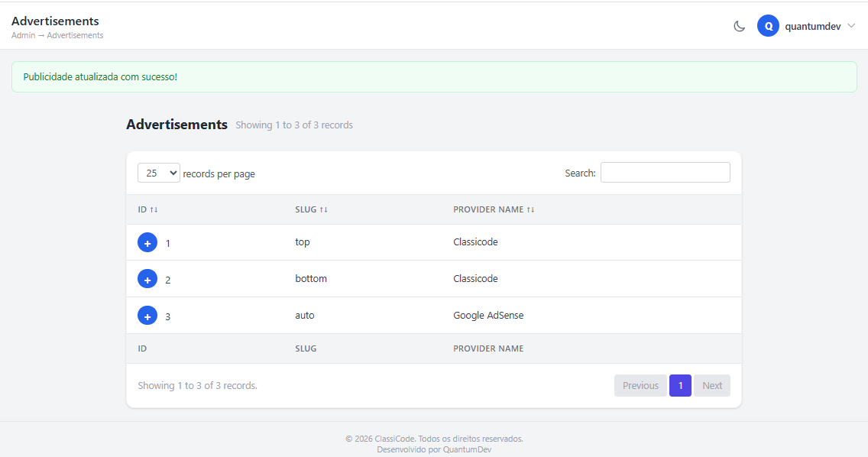Viewport: 868px width, 457px height.
Task: Open Advertisements breadcrumb link
Action: (75, 35)
